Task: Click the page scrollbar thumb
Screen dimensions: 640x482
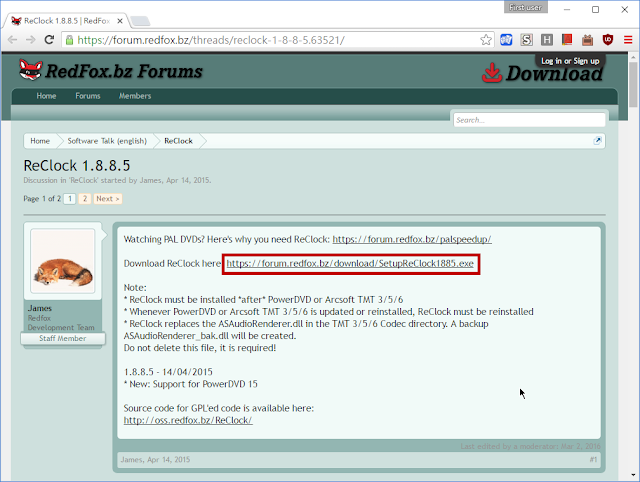Action: tap(633, 84)
